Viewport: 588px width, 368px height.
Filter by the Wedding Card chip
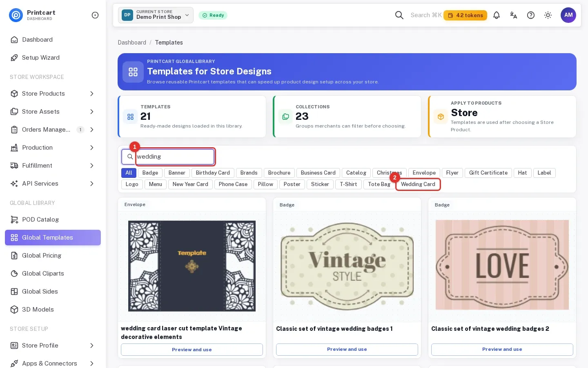coord(418,184)
